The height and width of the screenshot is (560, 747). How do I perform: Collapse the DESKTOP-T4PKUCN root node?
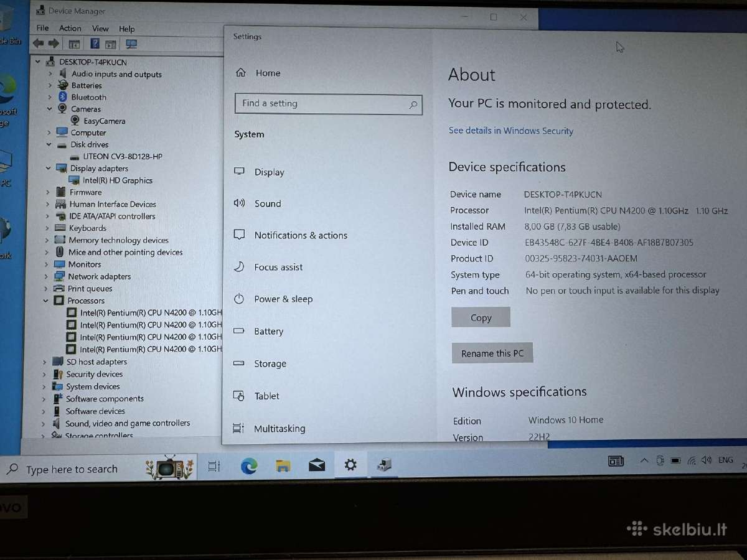pyautogui.click(x=38, y=62)
